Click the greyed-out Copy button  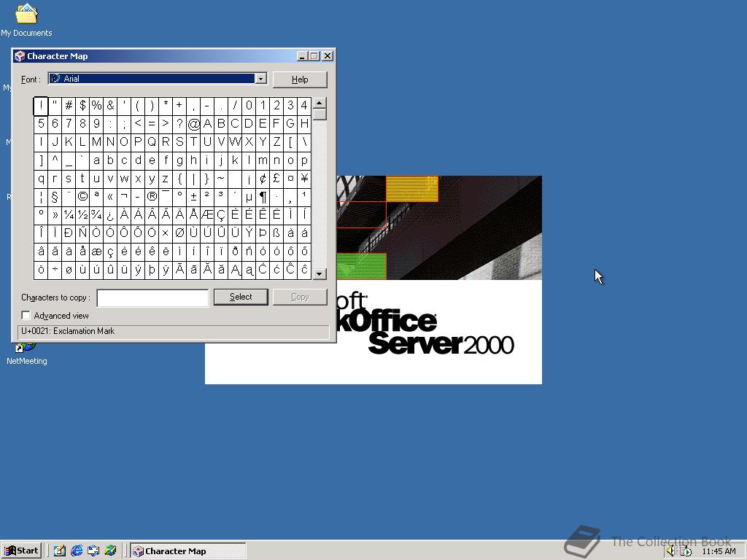tap(300, 297)
